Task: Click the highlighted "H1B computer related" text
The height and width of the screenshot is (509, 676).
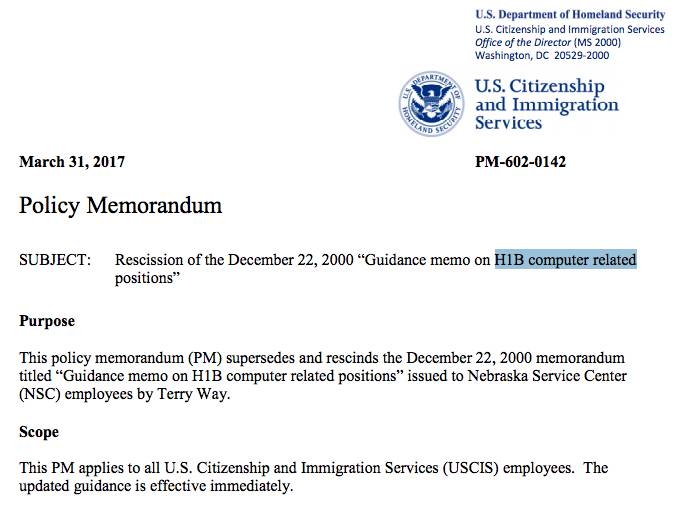Action: point(565,260)
